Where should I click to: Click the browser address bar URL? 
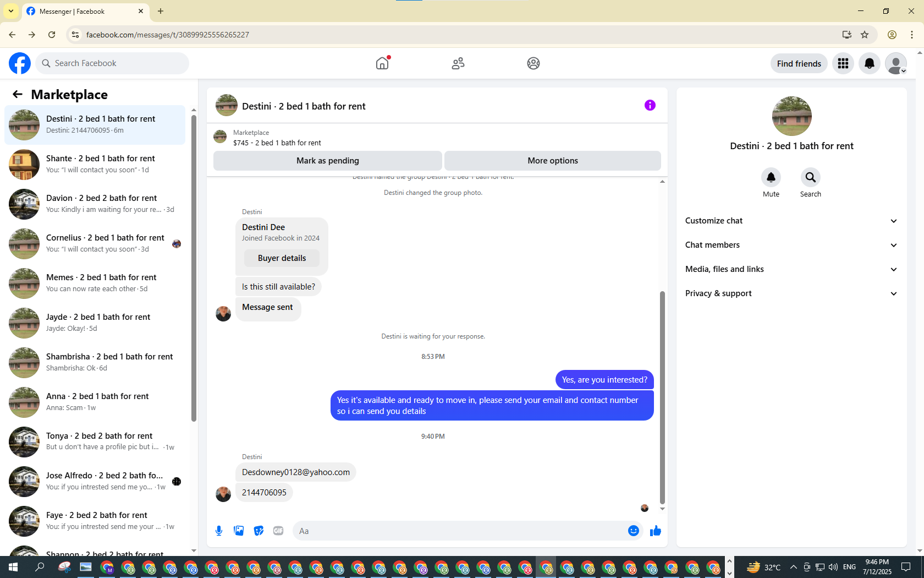(168, 35)
